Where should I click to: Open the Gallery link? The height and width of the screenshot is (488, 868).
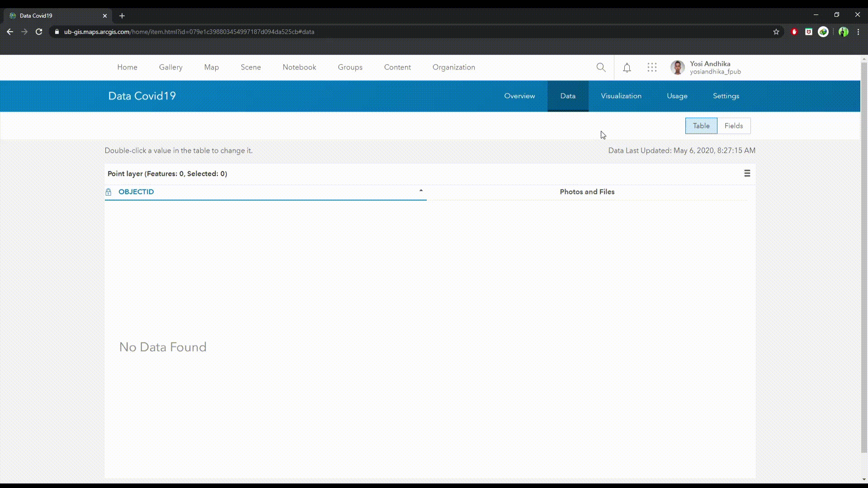point(170,67)
